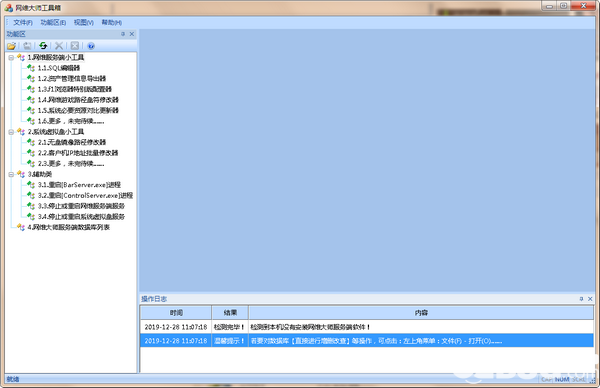
Task: Pin the 功能区 panel with pushpin icon
Action: coord(123,34)
